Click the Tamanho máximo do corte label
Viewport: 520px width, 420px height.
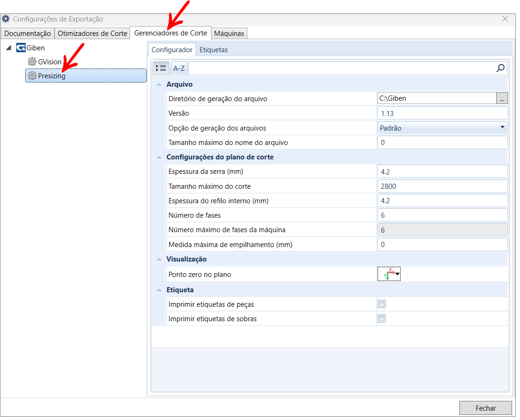coord(210,186)
